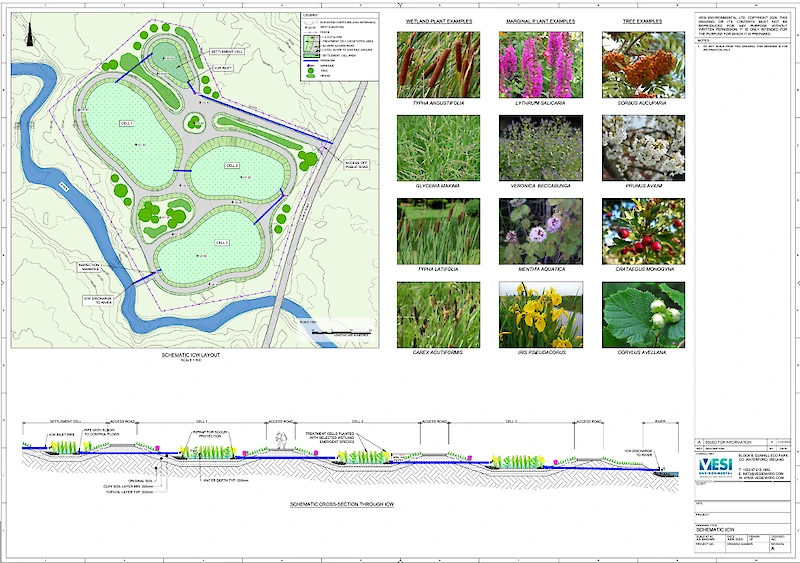Click the Wetland Plant Examples heading

pos(439,21)
